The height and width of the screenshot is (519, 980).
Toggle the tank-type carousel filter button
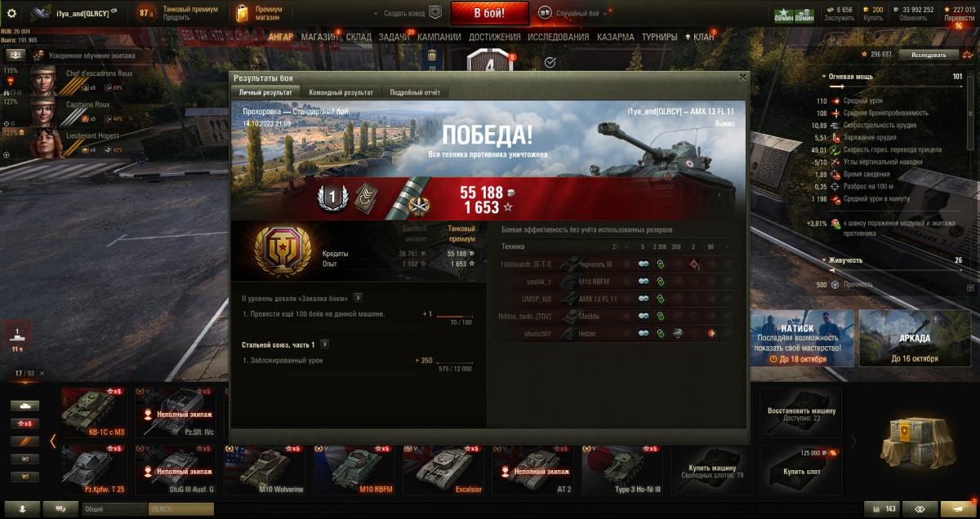pos(24,406)
